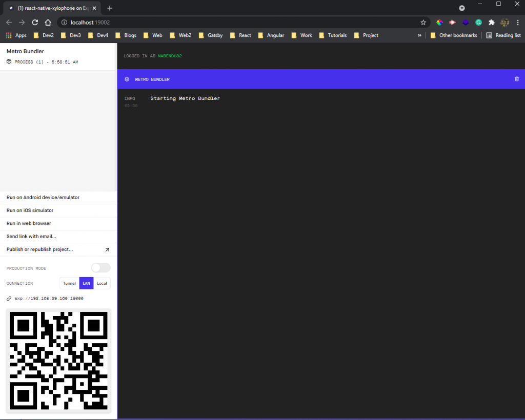Viewport: 525px width, 420px height.
Task: Open the React bookmarks folder
Action: coord(240,35)
